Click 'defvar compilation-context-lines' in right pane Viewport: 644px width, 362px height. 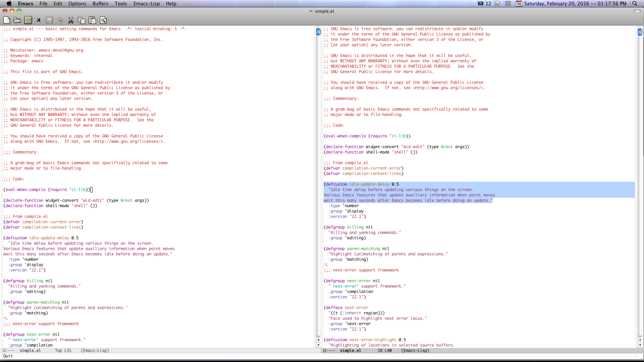[x=364, y=174]
